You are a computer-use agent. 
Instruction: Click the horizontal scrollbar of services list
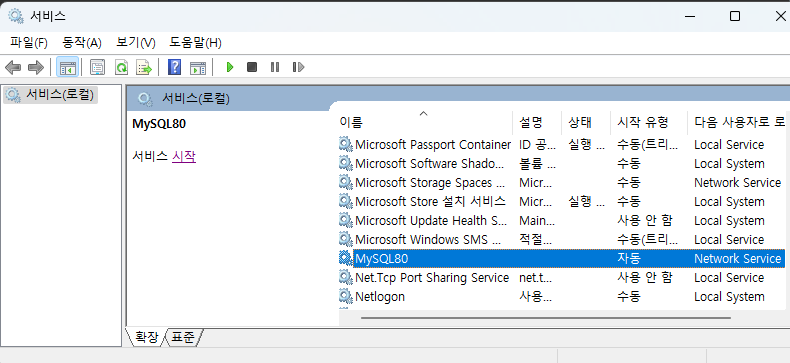[x=546, y=318]
